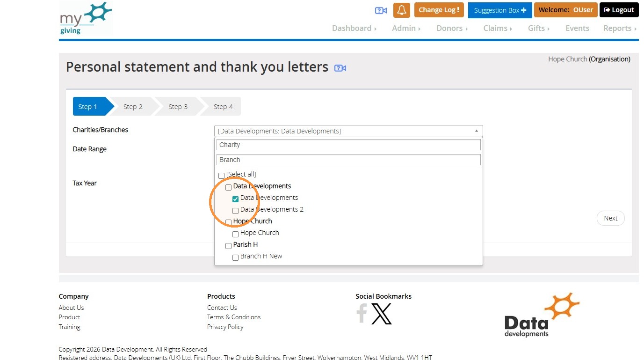This screenshot has width=644, height=360.
Task: Open the notifications bell icon
Action: click(x=401, y=10)
